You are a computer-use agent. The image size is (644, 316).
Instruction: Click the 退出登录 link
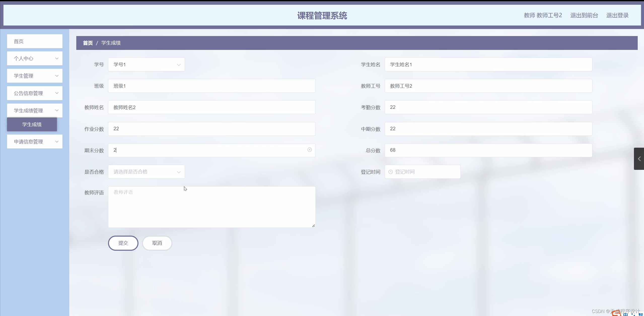coord(617,15)
